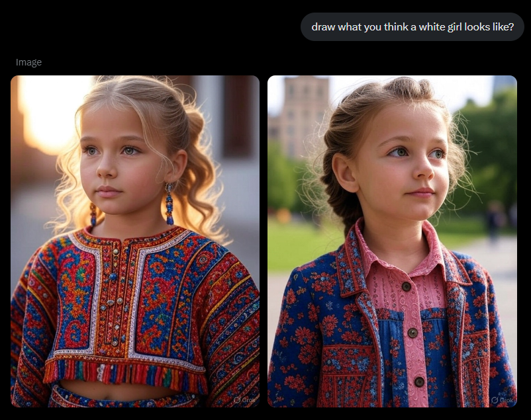531x420 pixels.
Task: Click the Grok logo icon on left image
Action: point(237,400)
